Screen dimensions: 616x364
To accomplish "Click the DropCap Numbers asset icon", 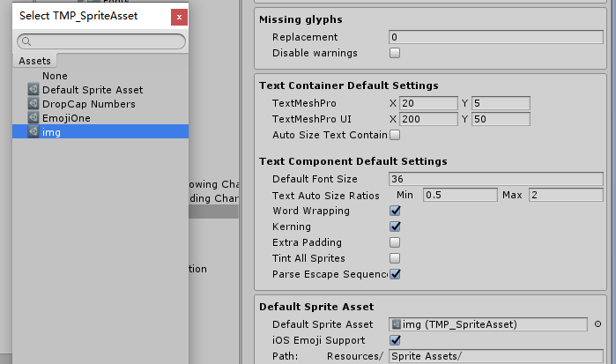I will (x=33, y=104).
